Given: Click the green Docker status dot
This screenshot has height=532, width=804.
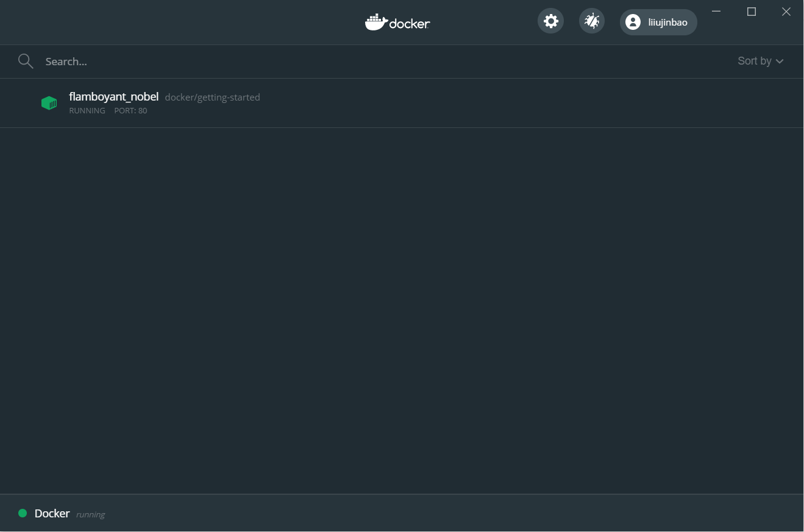Looking at the screenshot, I should click(x=23, y=513).
